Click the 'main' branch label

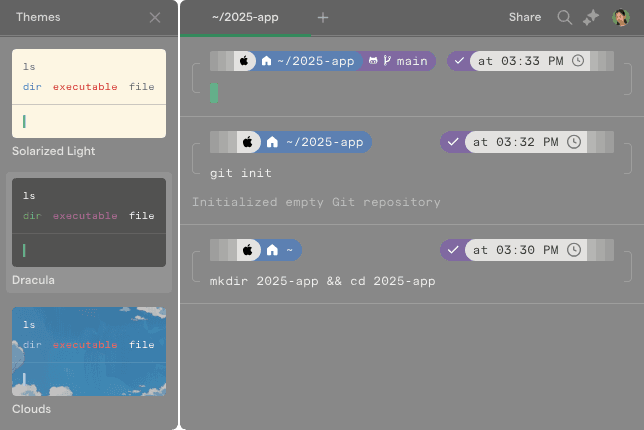point(412,61)
